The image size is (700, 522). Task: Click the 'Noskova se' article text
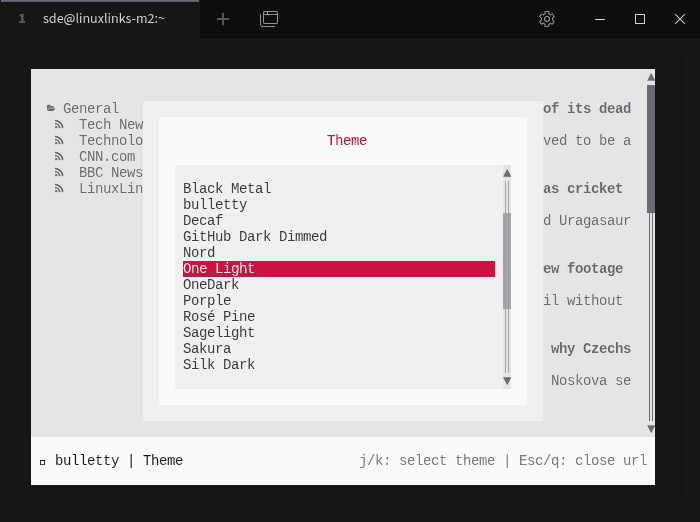(591, 380)
